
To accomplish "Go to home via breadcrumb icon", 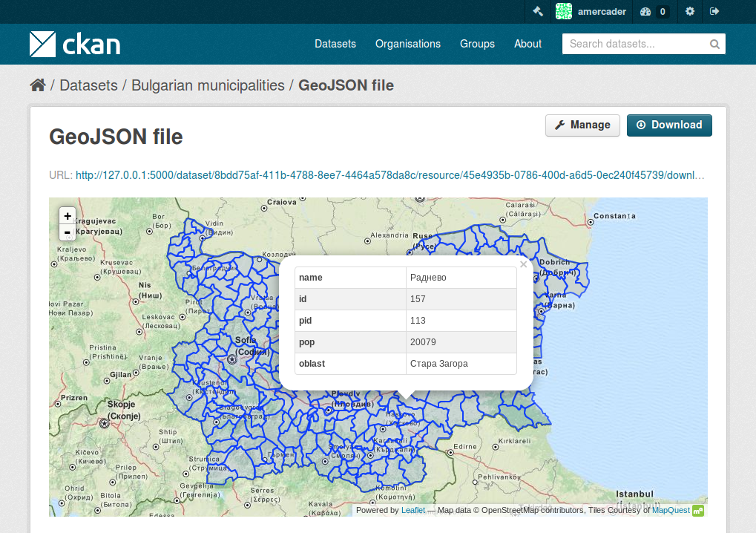I will coord(38,85).
